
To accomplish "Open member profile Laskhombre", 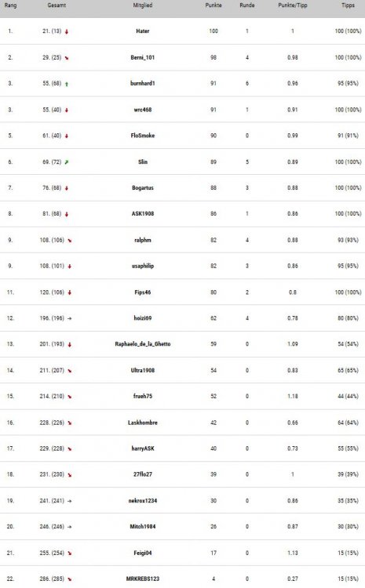I will 143,423.
